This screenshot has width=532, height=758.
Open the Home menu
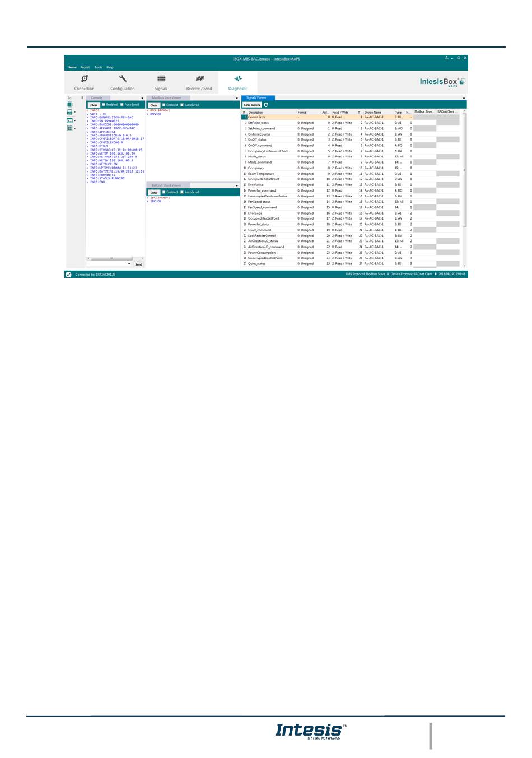click(72, 67)
